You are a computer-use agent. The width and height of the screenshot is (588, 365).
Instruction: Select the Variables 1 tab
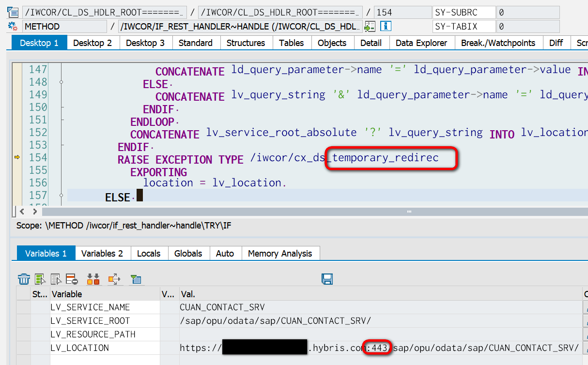coord(46,253)
